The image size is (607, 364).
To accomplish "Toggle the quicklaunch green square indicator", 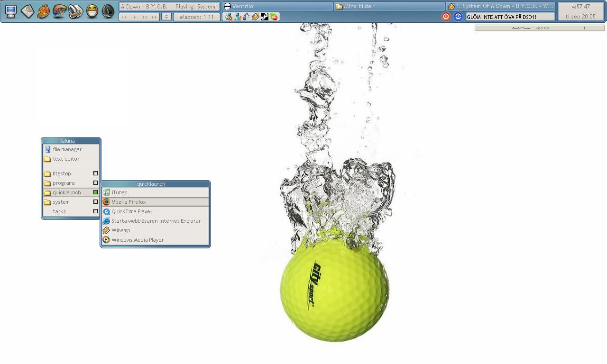I will coord(95,192).
